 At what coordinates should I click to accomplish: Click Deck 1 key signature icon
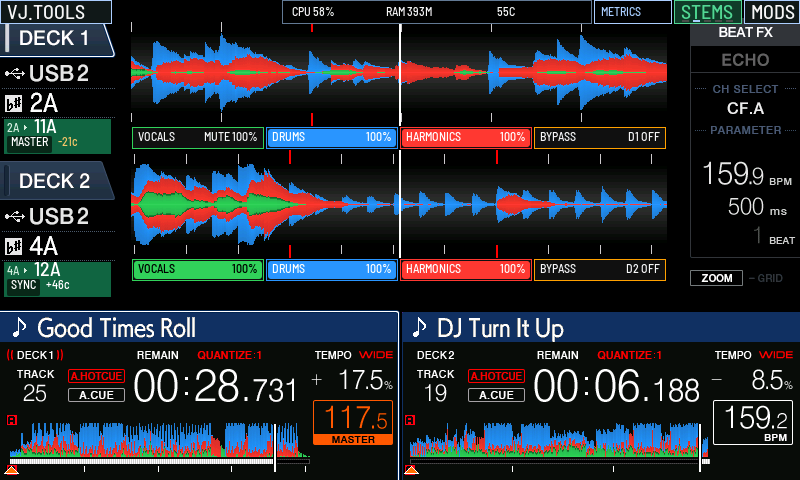point(14,104)
